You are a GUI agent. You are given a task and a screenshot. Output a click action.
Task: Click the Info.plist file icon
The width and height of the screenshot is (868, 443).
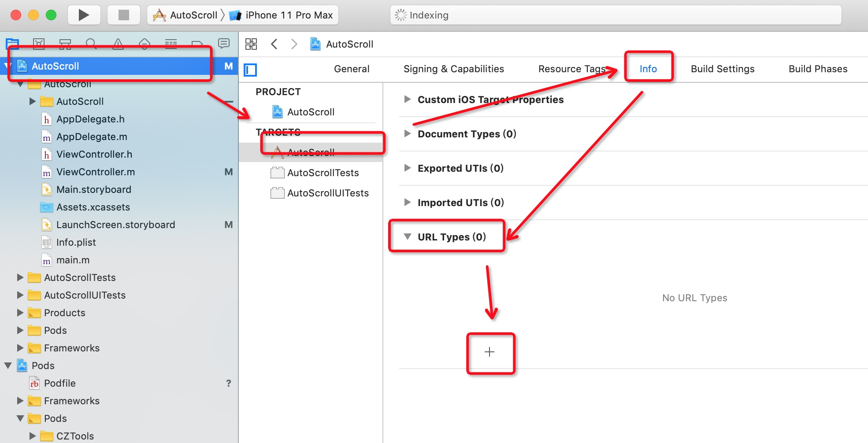(46, 242)
